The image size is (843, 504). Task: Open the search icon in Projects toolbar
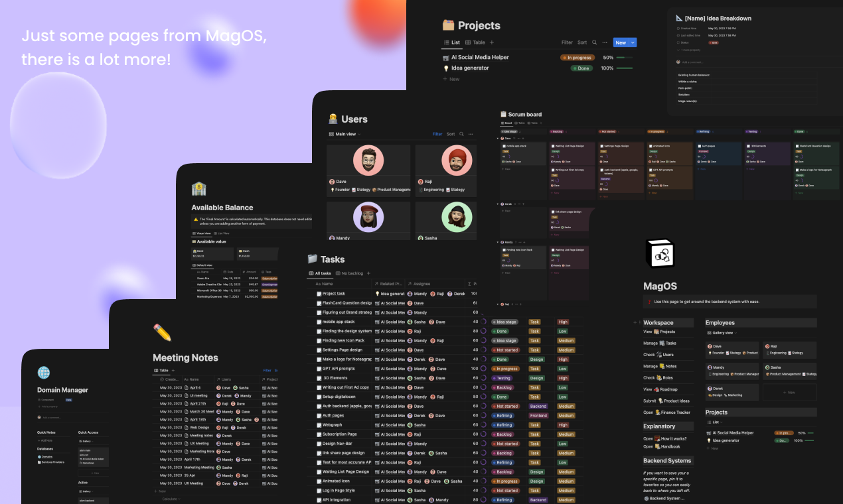pyautogui.click(x=595, y=42)
